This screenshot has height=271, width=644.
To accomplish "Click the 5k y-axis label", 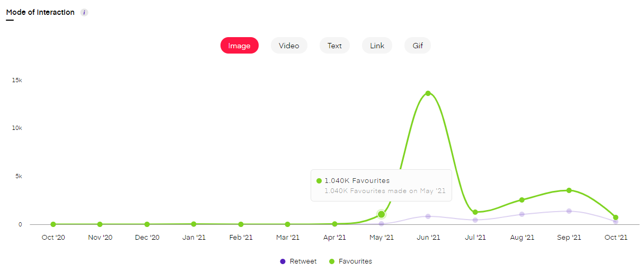I will tap(19, 176).
